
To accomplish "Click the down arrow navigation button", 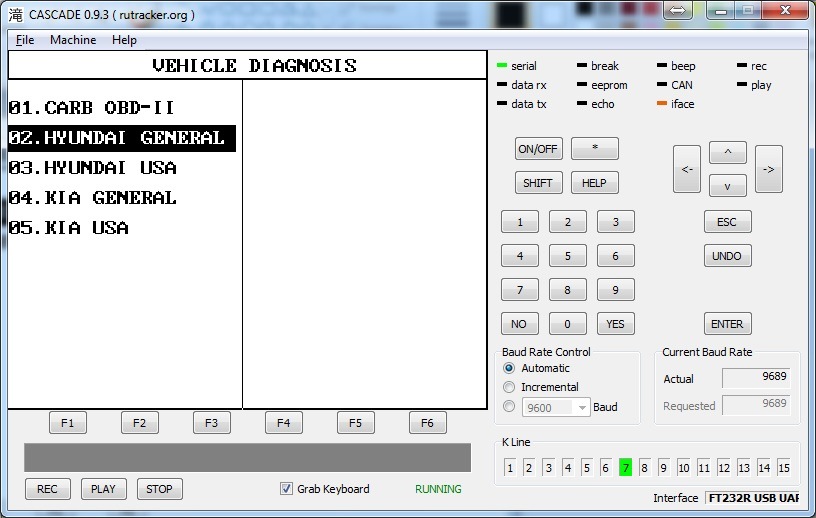I will pos(728,186).
